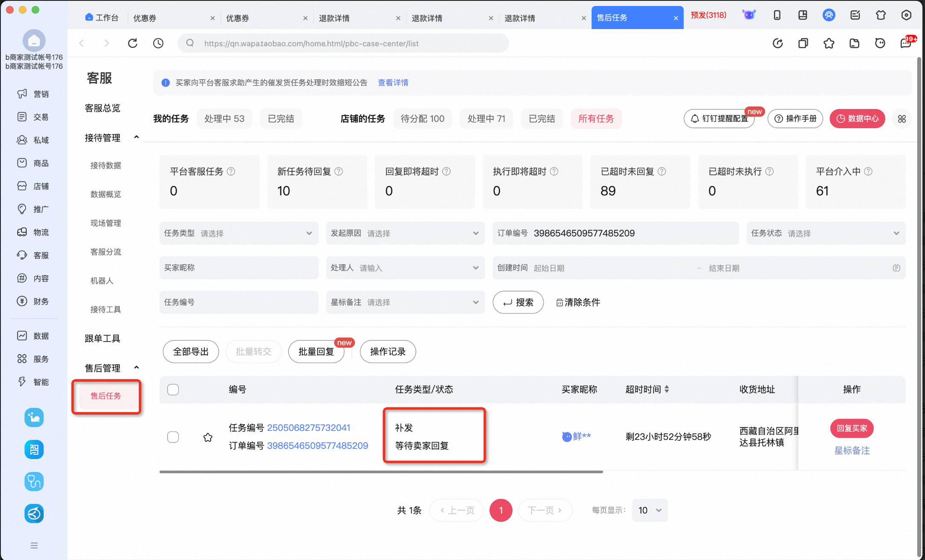Image resolution: width=925 pixels, height=560 pixels.
Task: Open the 每页显示 page size dropdown
Action: pos(649,510)
